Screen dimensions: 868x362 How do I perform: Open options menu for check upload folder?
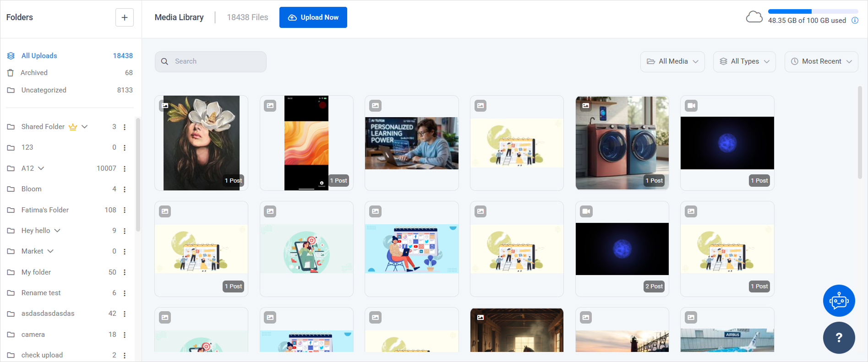[x=125, y=356]
